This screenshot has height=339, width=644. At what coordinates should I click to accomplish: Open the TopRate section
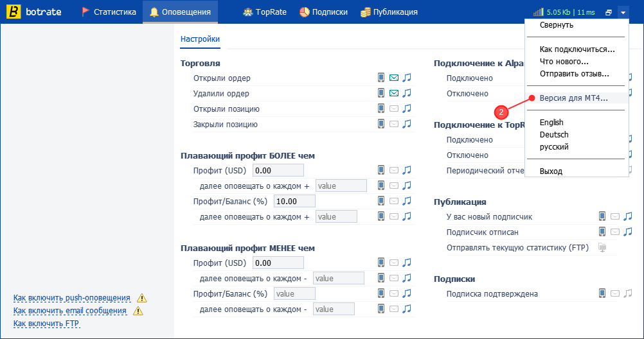coord(265,12)
